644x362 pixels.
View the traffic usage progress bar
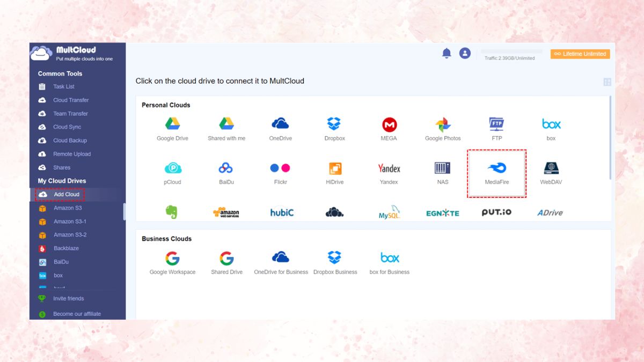click(511, 52)
